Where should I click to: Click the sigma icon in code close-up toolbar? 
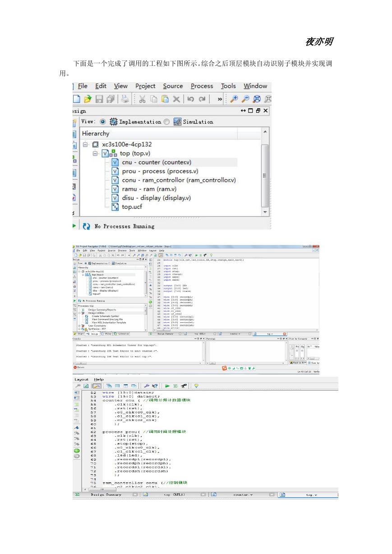coord(175,386)
